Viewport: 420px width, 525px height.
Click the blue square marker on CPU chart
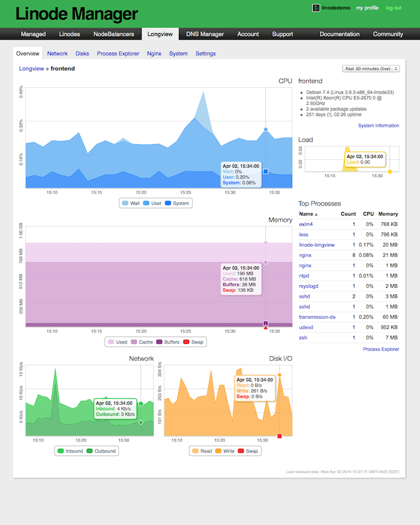pyautogui.click(x=265, y=172)
